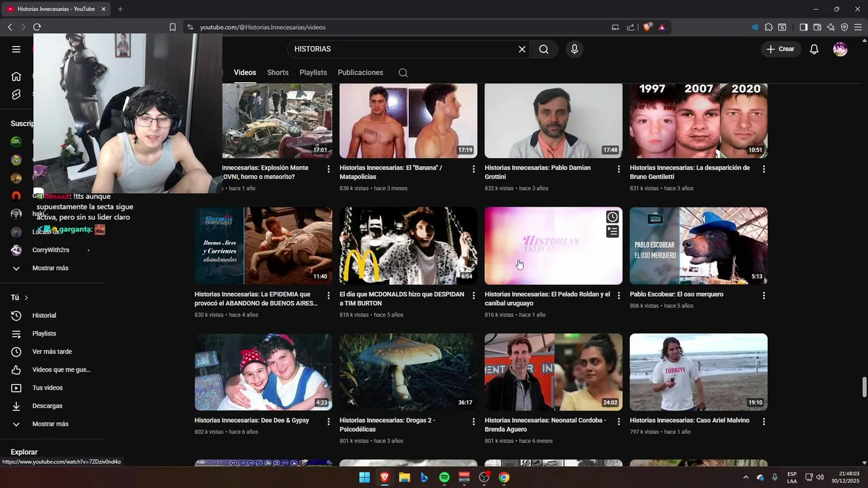Open the Tú section link
Image resolution: width=868 pixels, height=488 pixels.
click(x=20, y=298)
